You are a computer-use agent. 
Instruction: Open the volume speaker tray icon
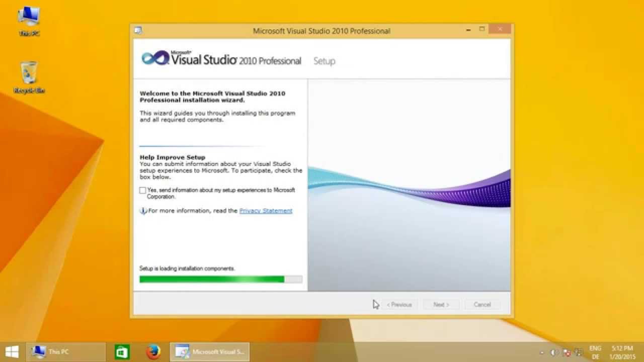pyautogui.click(x=554, y=352)
